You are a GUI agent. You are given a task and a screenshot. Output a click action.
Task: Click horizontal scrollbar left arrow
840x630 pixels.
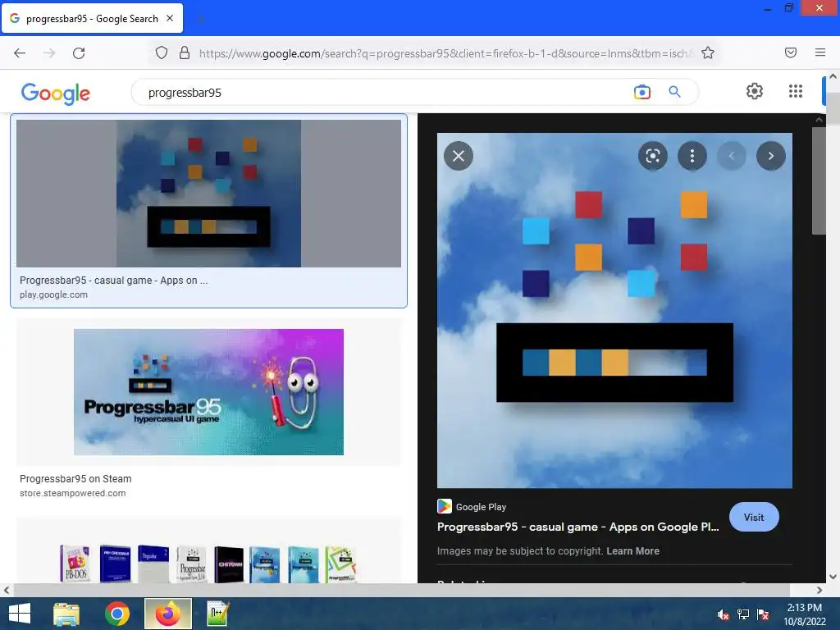coord(7,591)
